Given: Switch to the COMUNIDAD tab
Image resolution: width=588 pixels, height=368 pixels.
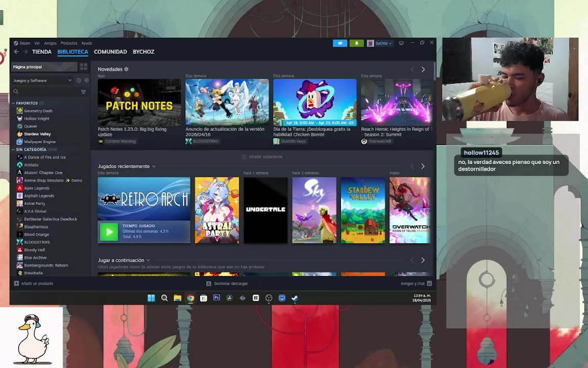Looking at the screenshot, I should (110, 52).
